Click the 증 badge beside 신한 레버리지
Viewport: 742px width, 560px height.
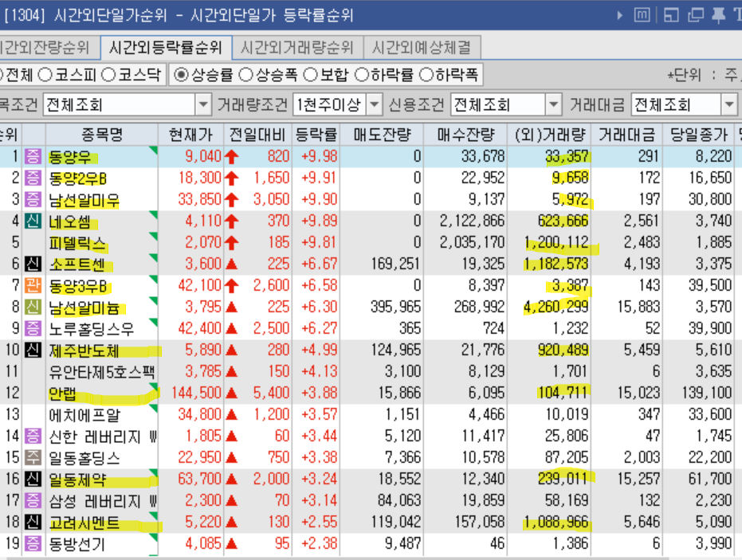(33, 436)
